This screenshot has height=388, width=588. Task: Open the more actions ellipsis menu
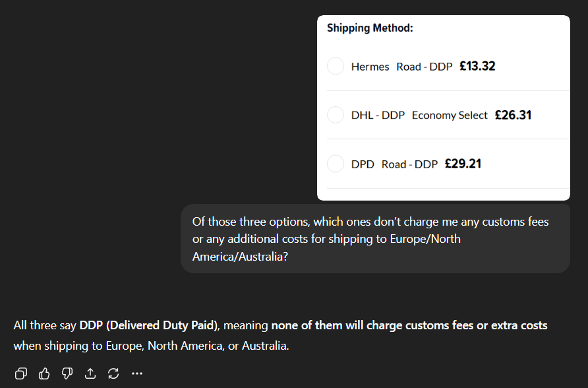coord(137,373)
